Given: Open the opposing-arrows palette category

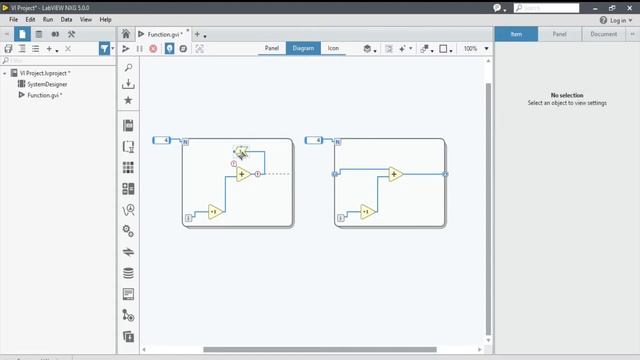Looking at the screenshot, I should click(x=128, y=252).
